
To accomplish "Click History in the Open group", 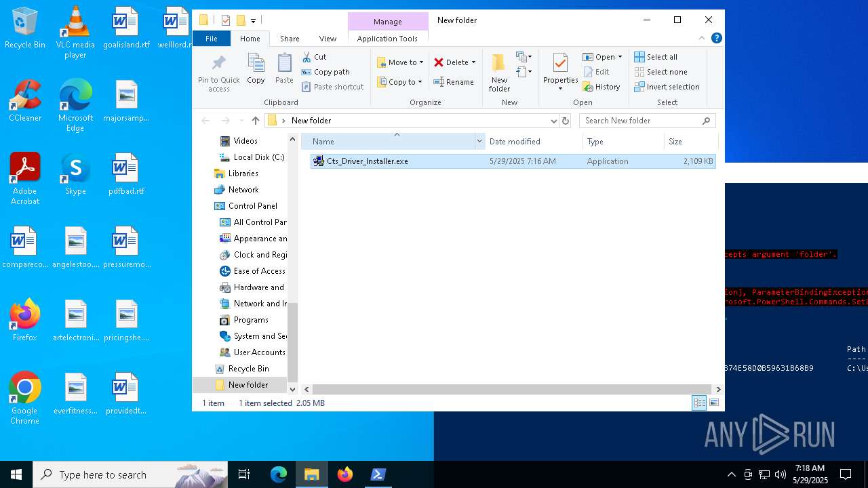I will pyautogui.click(x=601, y=87).
